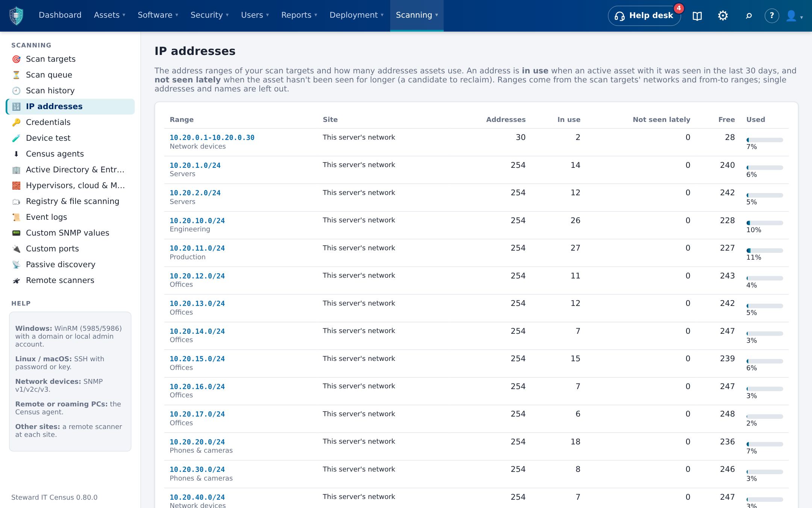
Task: Go to the Dashboard tab
Action: (60, 15)
